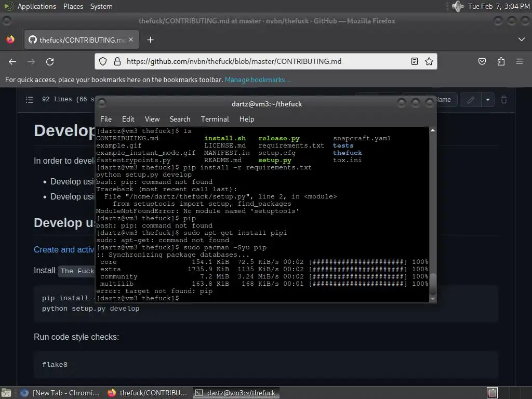Reload the page in Firefox

click(x=50, y=62)
